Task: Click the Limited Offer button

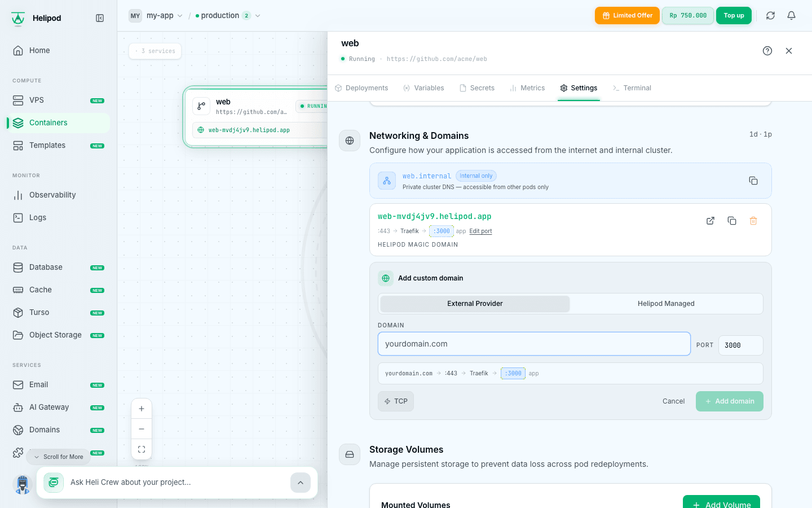Action: coord(627,16)
